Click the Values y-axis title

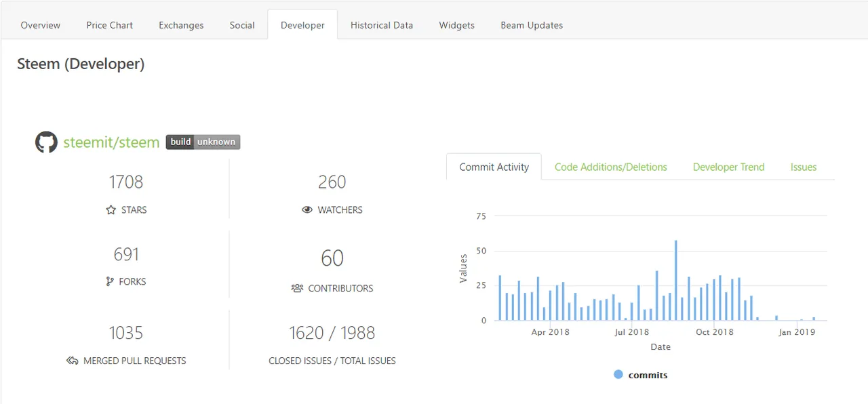click(x=464, y=268)
